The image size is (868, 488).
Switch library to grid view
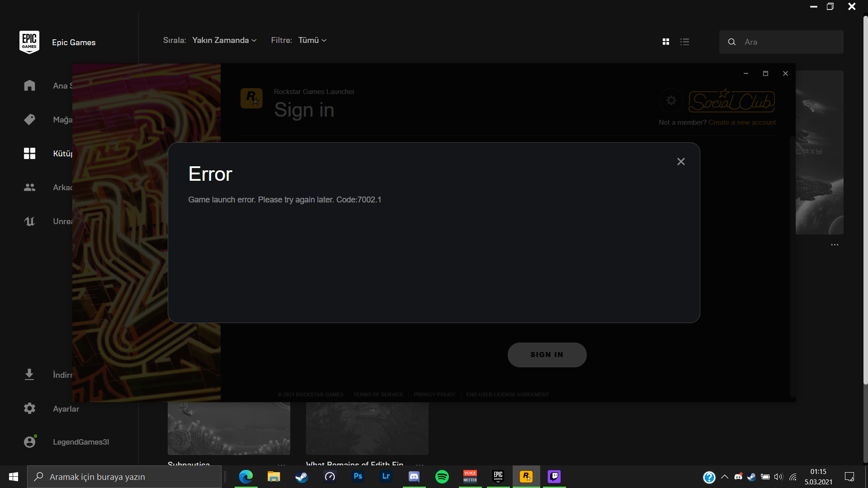tap(666, 42)
